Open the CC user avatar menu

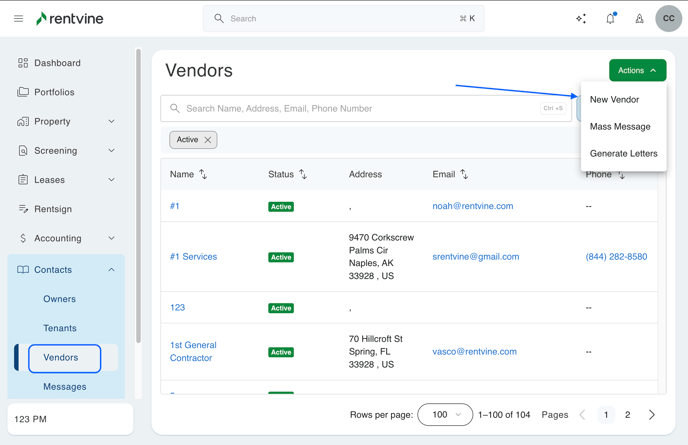[668, 19]
